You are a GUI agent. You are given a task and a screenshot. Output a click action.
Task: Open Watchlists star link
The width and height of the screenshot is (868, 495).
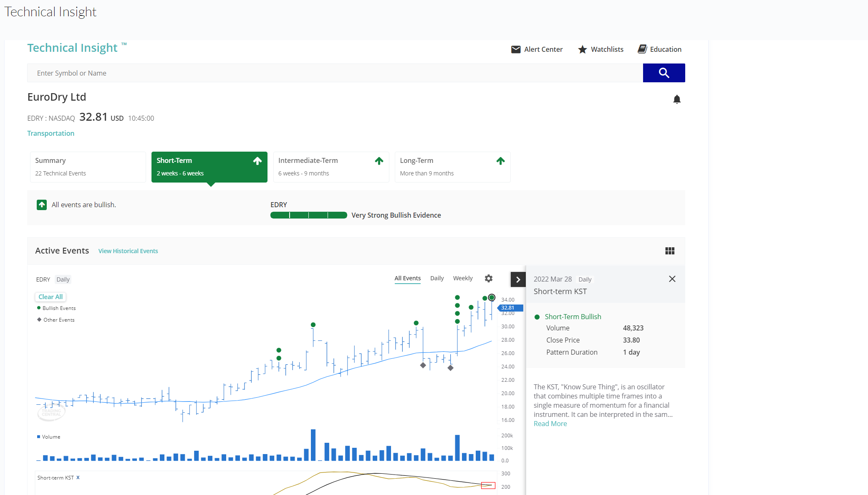click(x=601, y=49)
